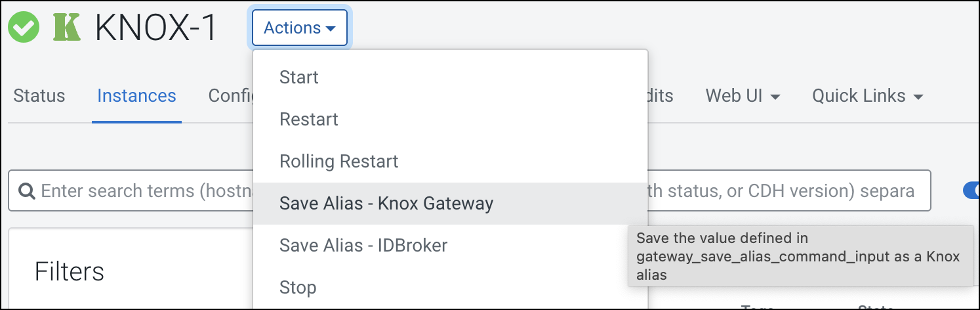Choose Save Alias - IDBroker option
The height and width of the screenshot is (310, 980).
[x=363, y=246]
